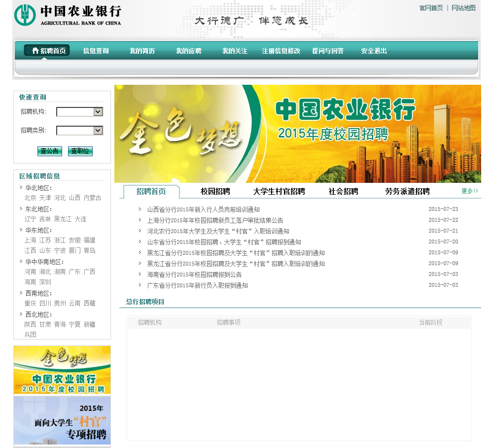Click the 陕西 region link

click(30, 324)
